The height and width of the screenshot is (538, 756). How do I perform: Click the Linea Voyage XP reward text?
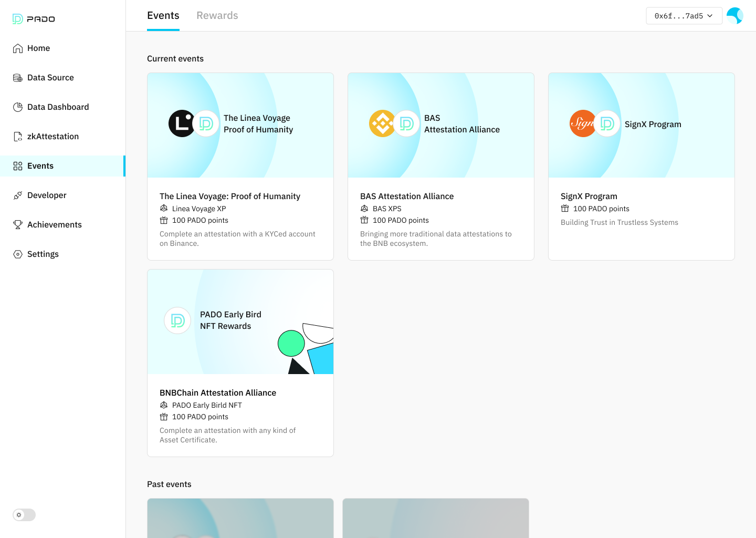coord(199,209)
